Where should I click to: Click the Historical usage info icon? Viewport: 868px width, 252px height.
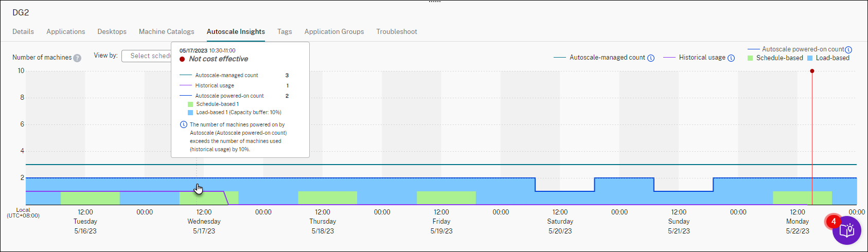[x=731, y=58]
